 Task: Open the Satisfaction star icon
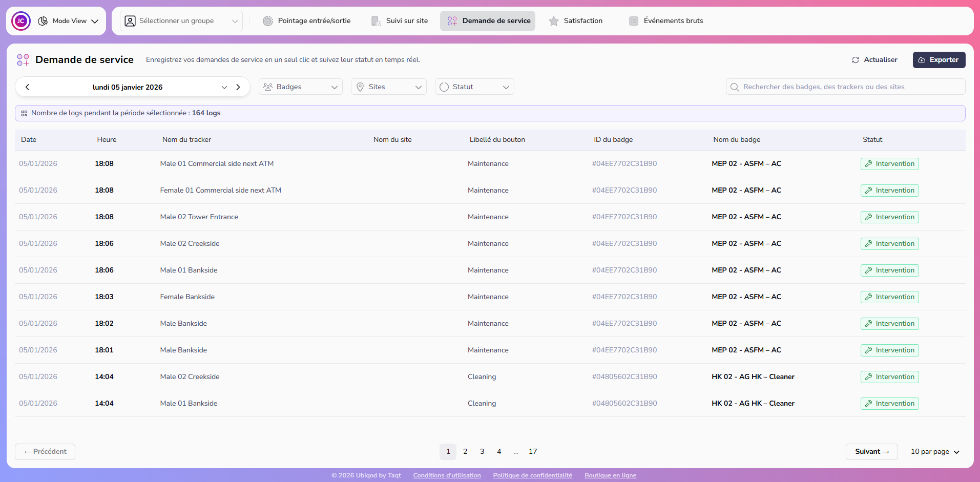[553, 20]
